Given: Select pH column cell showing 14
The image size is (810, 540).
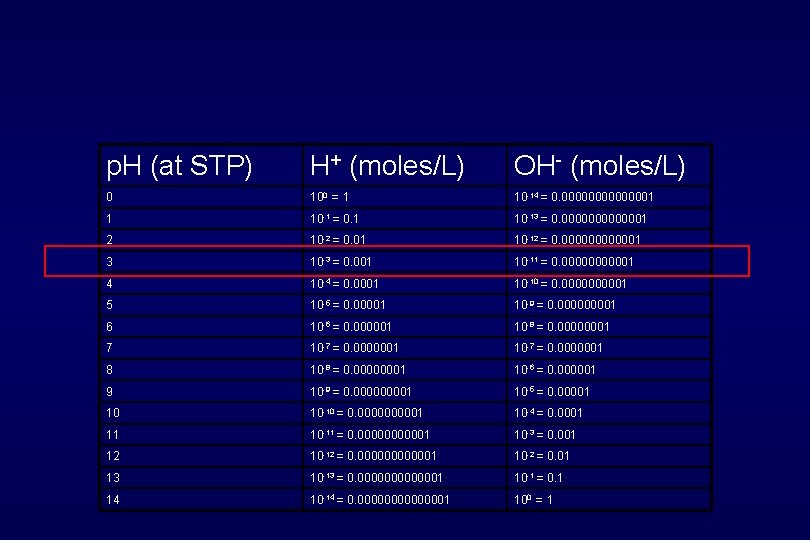Looking at the screenshot, I should coord(113,500).
